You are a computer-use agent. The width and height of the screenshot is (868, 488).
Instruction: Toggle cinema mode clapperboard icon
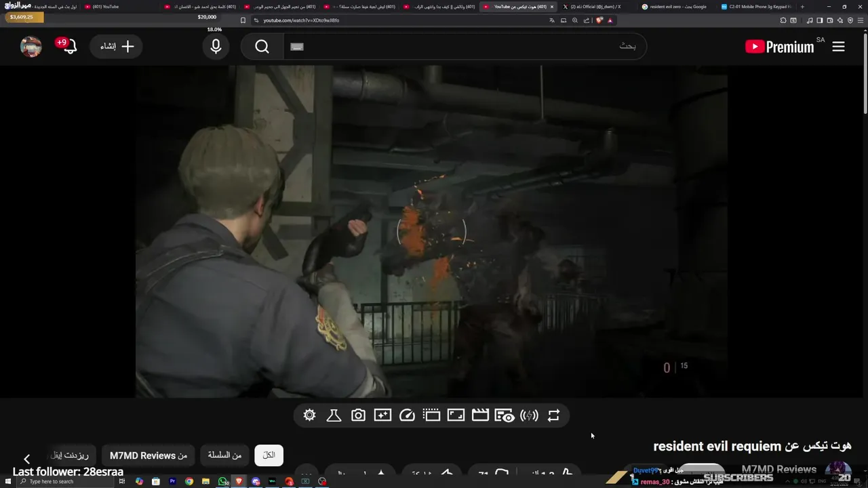pos(480,415)
